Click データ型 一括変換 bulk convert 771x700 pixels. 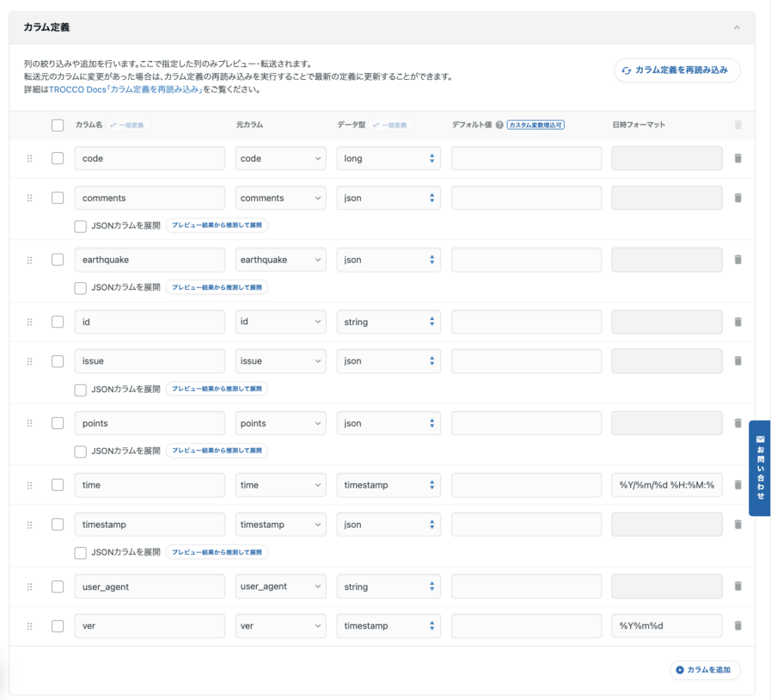[392, 125]
